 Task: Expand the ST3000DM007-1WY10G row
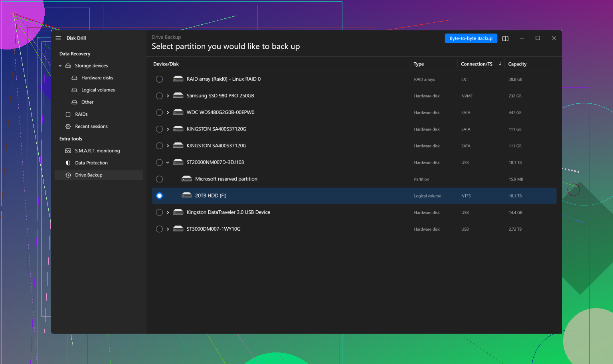pos(168,229)
